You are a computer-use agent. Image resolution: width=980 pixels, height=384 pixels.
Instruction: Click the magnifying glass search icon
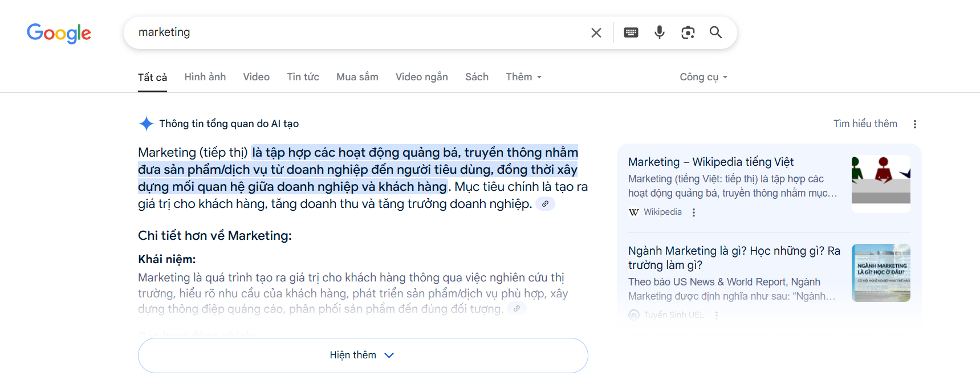[x=716, y=32]
